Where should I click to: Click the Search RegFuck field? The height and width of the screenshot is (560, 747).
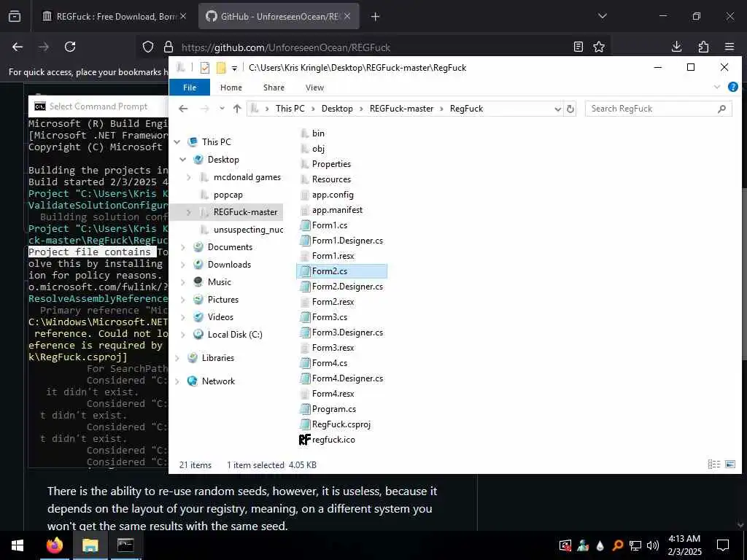[x=659, y=109]
